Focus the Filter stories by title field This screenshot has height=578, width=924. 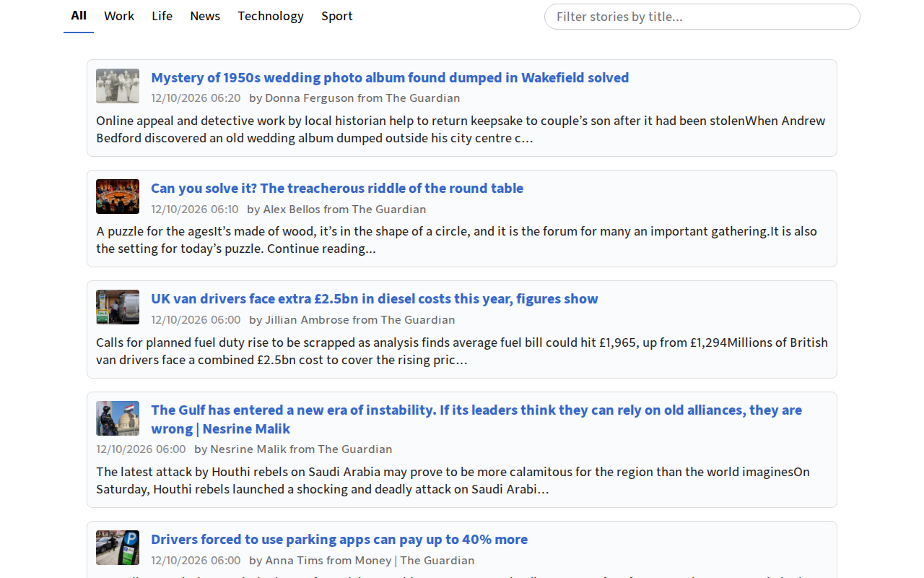point(702,17)
